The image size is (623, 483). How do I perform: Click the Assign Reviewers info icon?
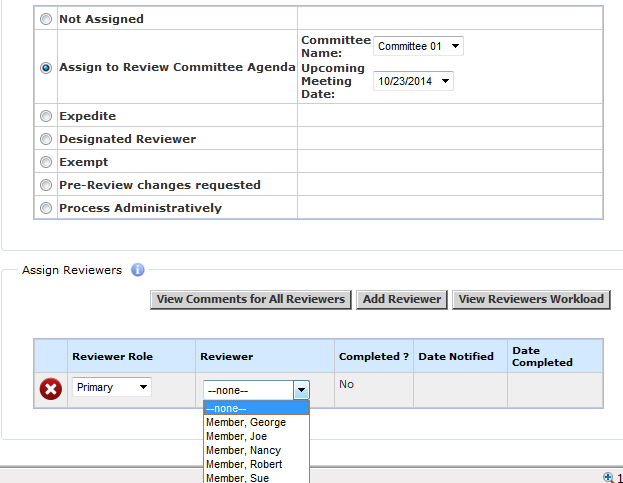[x=137, y=270]
